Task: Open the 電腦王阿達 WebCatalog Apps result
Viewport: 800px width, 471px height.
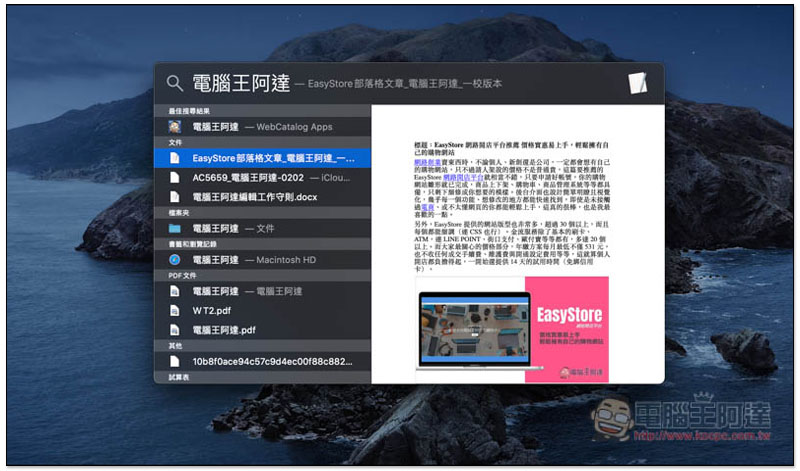Action: [262, 127]
